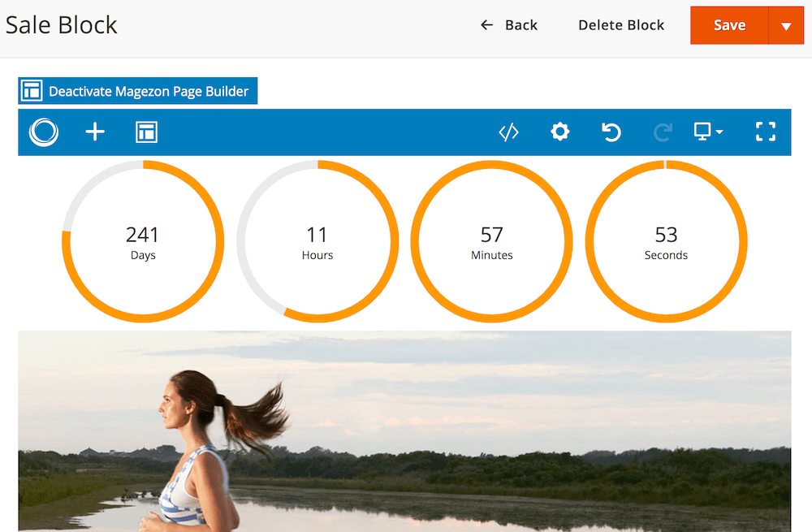
Task: Redo the last undone change
Action: (x=663, y=132)
